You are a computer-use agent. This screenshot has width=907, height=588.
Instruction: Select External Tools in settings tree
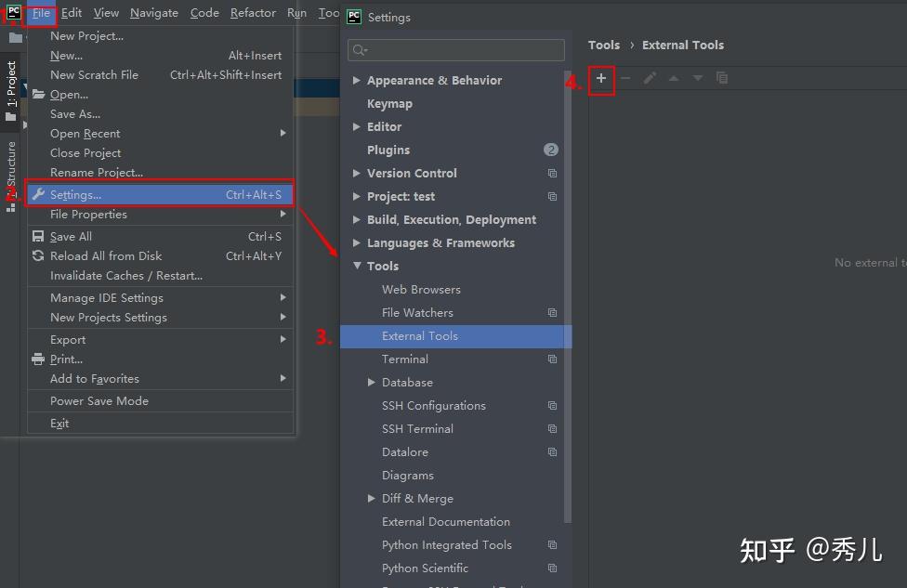tap(420, 336)
